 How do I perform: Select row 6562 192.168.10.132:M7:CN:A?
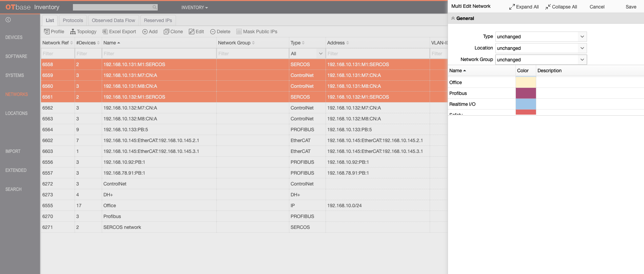point(244,108)
